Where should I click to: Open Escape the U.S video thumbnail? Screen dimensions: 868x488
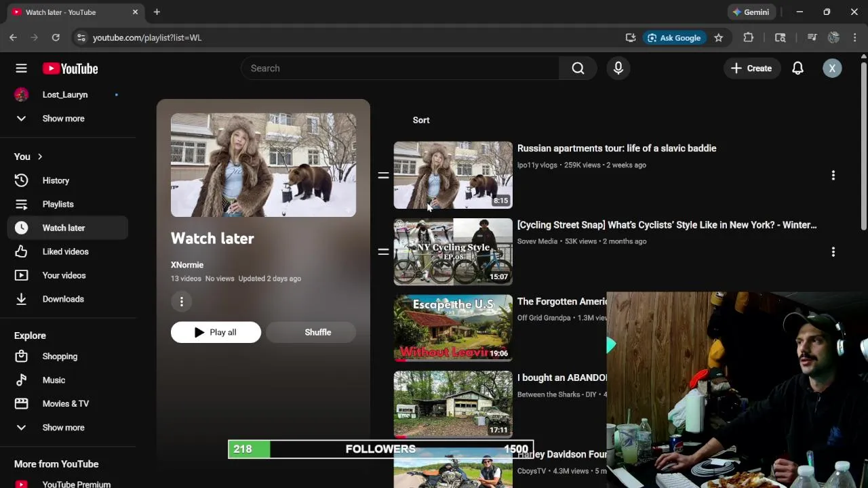coord(453,328)
